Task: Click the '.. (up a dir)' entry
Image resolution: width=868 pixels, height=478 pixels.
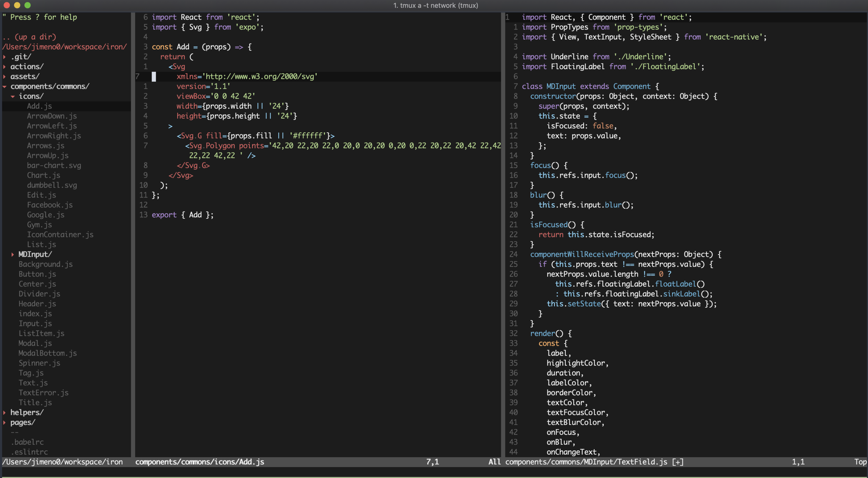Action: [29, 37]
